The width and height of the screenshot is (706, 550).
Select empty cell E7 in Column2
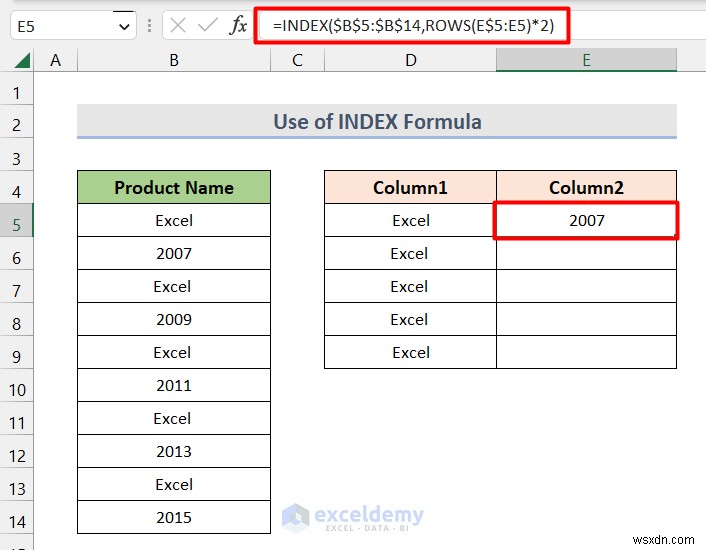point(586,286)
